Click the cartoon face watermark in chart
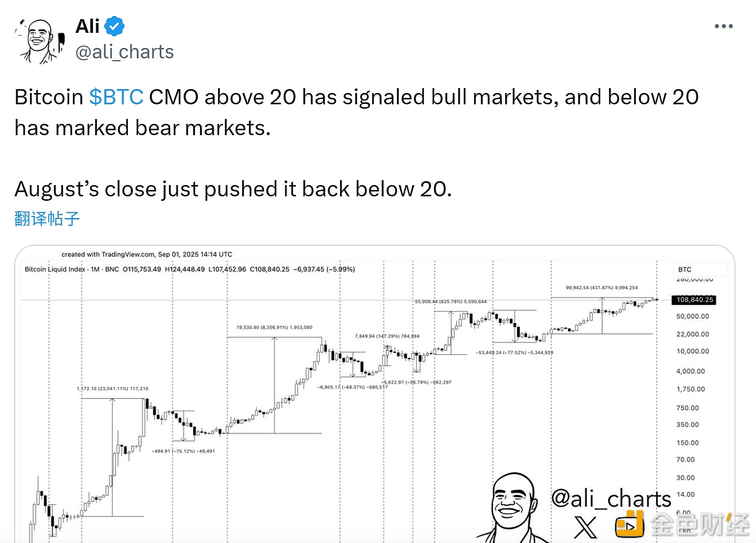The image size is (756, 543). point(510,507)
